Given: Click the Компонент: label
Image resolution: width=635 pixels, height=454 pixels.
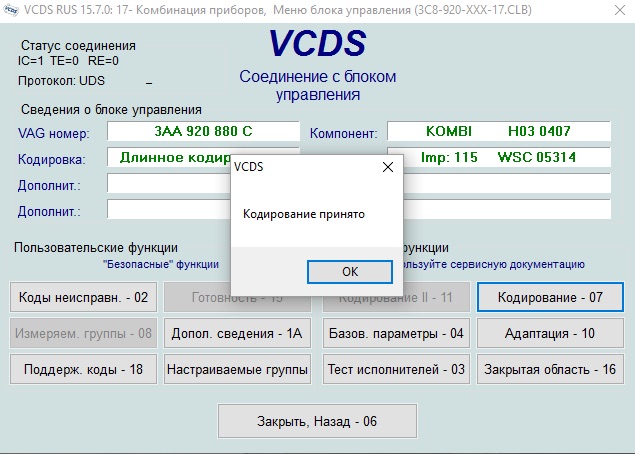Looking at the screenshot, I should pyautogui.click(x=343, y=133).
